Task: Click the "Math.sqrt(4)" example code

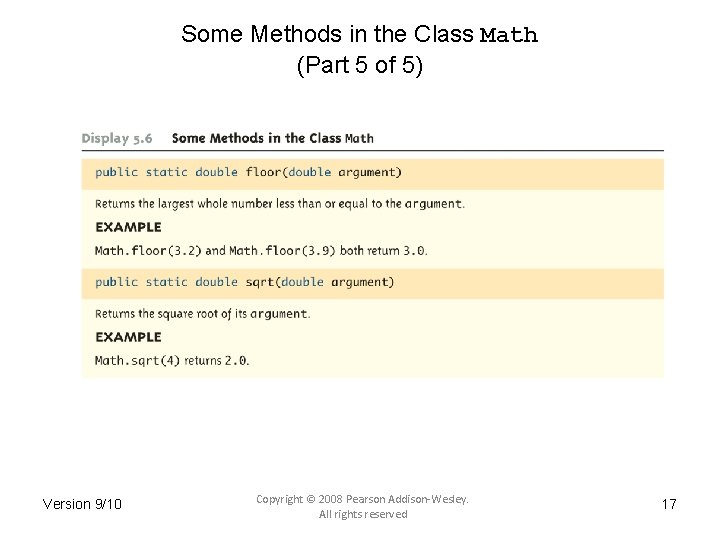Action: click(137, 360)
